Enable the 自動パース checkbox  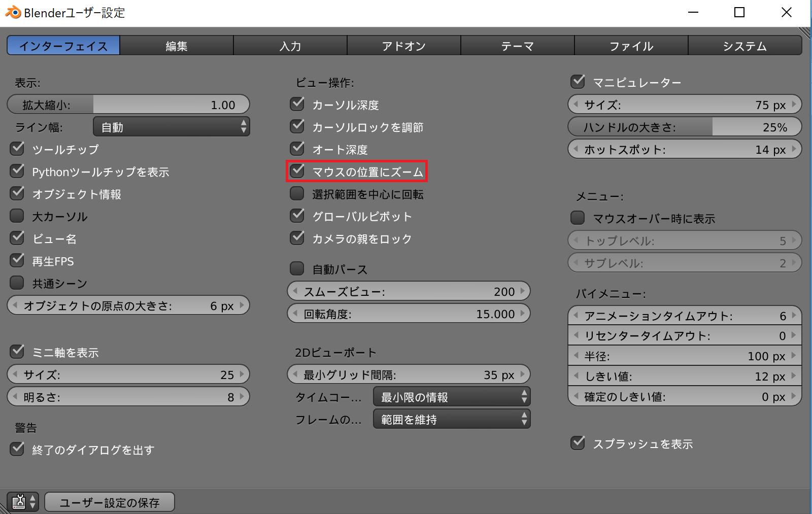click(297, 268)
